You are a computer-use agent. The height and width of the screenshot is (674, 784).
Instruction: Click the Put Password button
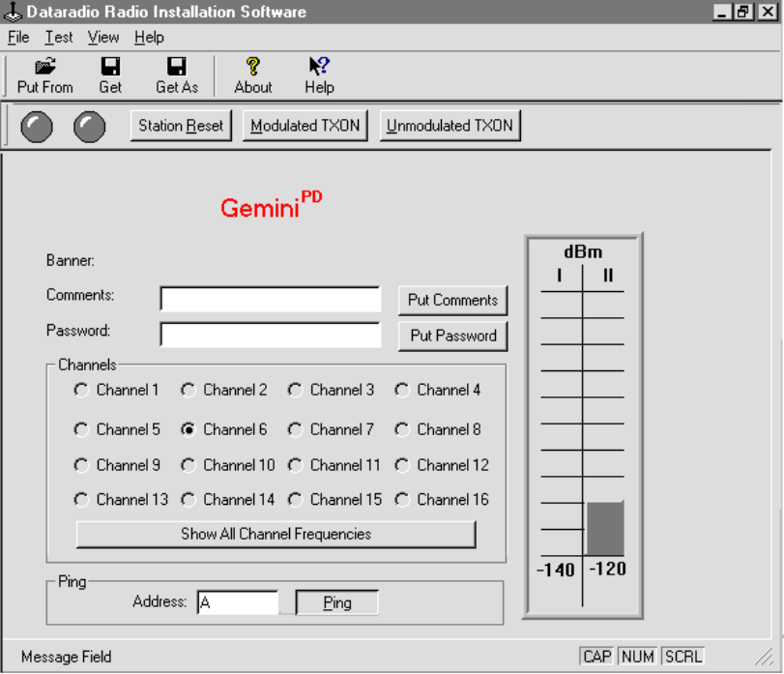[453, 336]
